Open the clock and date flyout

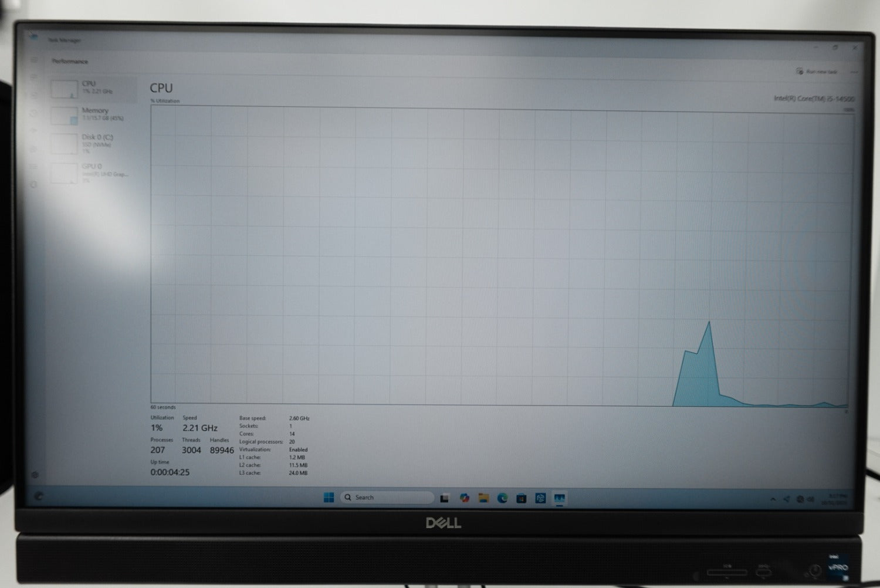point(834,499)
